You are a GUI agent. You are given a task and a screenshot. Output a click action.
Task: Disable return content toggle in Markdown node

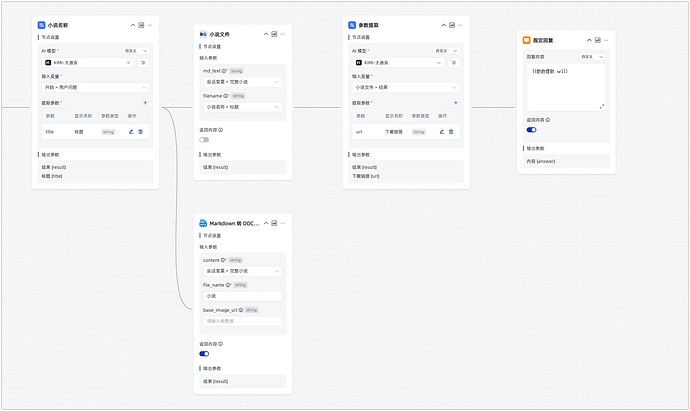204,354
